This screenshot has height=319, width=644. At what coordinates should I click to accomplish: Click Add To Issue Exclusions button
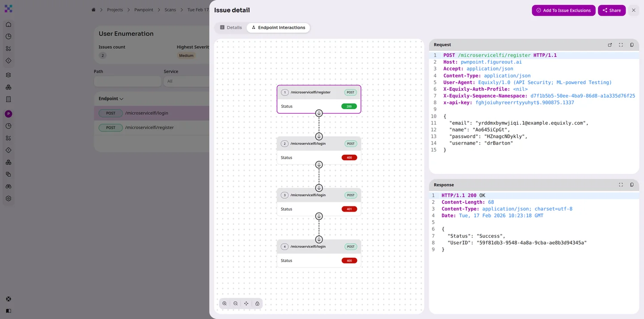(563, 10)
